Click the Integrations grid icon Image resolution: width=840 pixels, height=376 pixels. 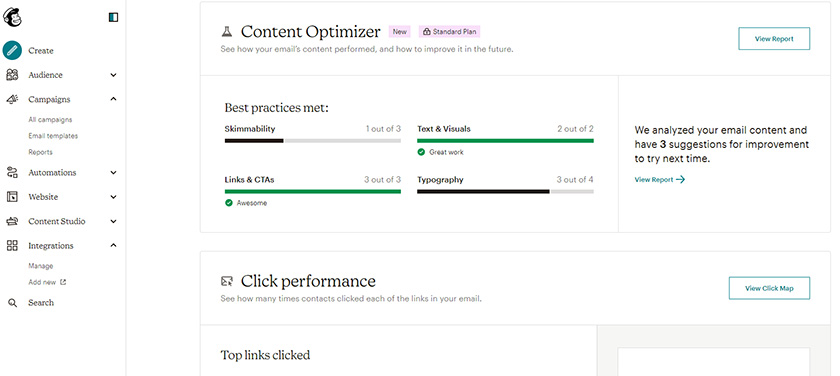tap(12, 245)
